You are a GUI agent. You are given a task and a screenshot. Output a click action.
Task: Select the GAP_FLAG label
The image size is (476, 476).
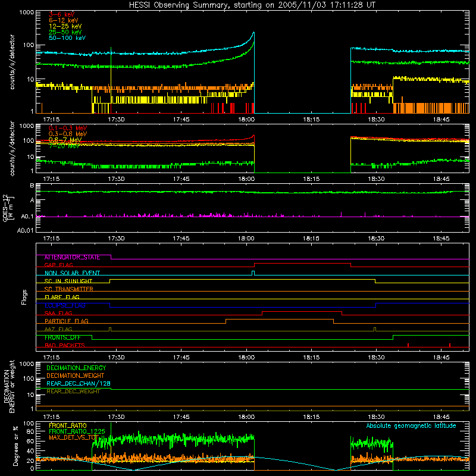58,265
